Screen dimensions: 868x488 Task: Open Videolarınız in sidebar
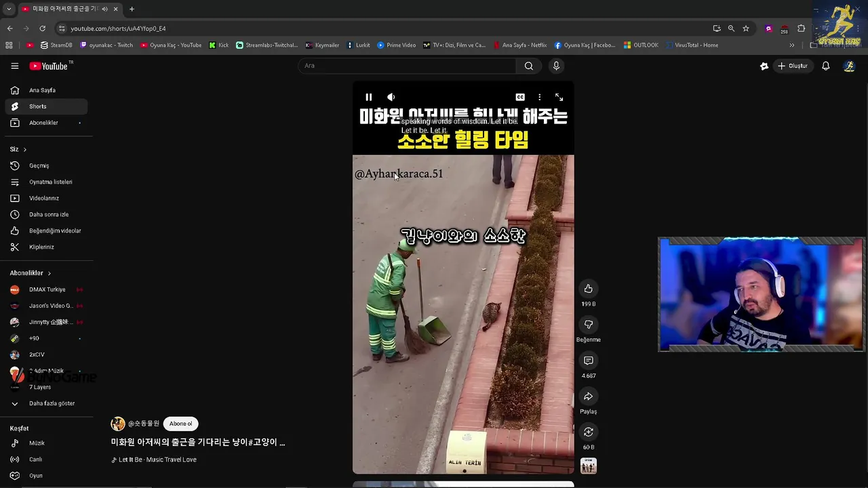tap(46, 198)
